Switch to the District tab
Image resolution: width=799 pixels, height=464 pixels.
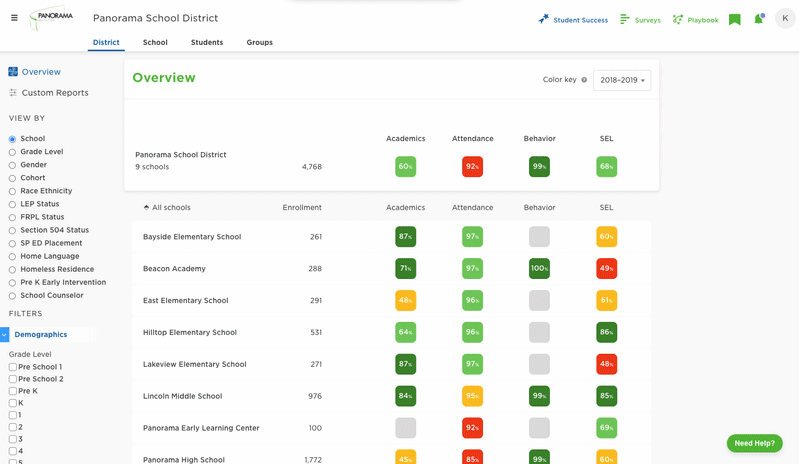106,42
